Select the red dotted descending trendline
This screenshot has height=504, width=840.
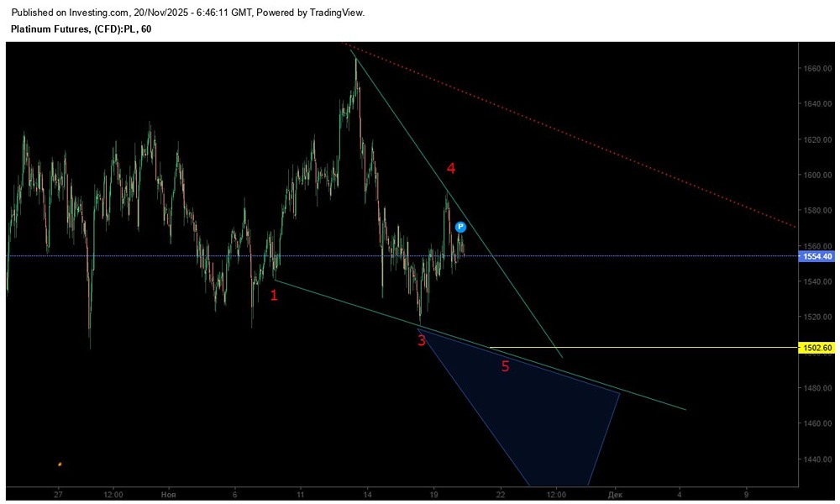(x=570, y=134)
